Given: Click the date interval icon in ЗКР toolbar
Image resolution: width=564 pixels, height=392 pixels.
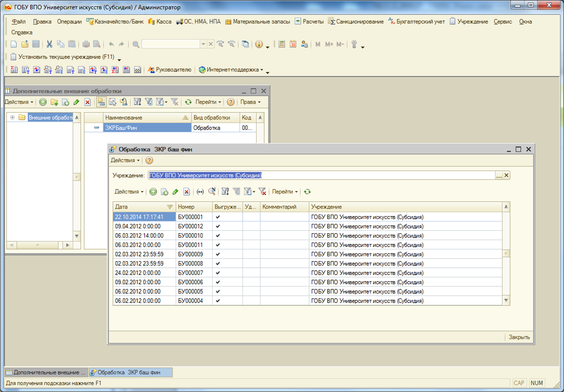Looking at the screenshot, I should coord(200,192).
